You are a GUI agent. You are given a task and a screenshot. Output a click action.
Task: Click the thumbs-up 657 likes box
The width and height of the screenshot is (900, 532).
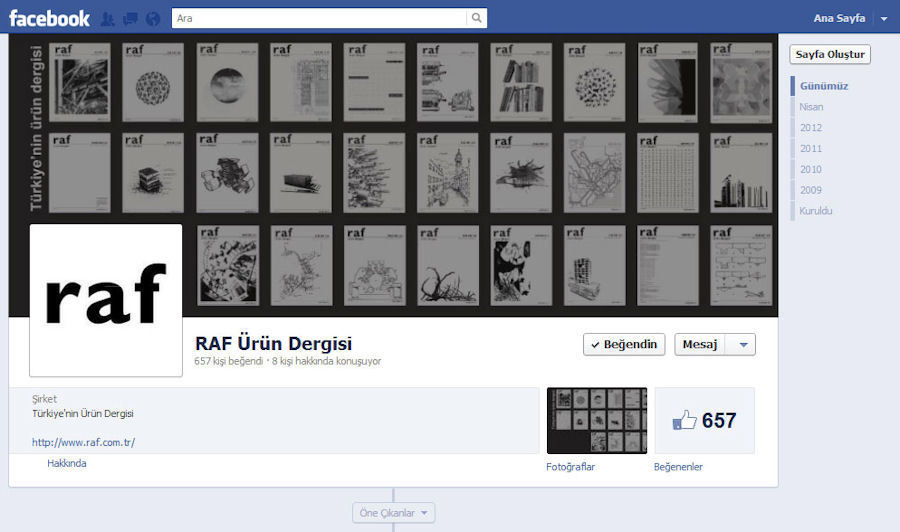pos(705,421)
